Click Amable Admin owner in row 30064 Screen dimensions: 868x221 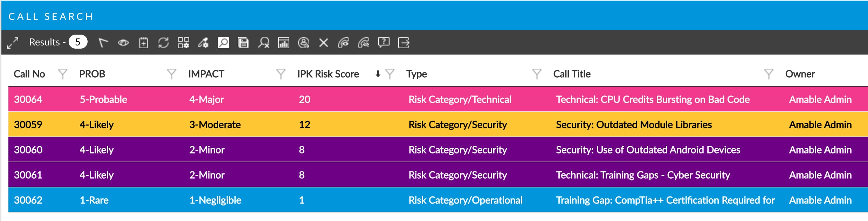(820, 99)
